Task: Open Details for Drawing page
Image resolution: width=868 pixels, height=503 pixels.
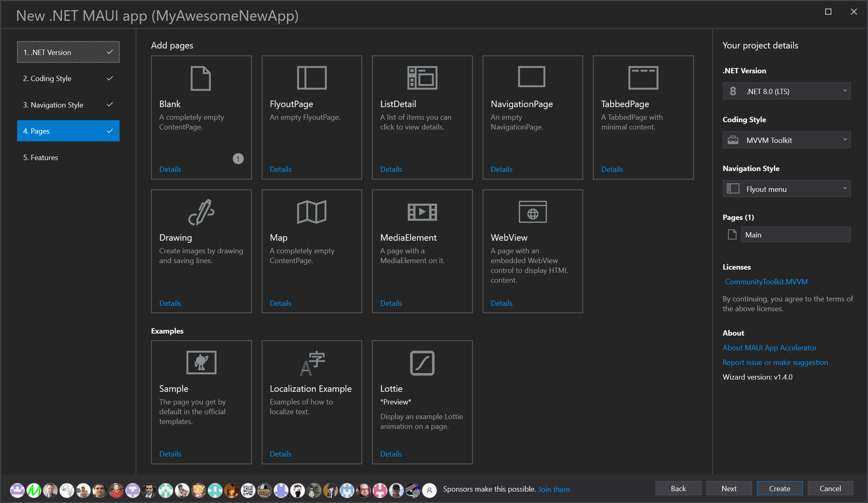Action: [170, 303]
